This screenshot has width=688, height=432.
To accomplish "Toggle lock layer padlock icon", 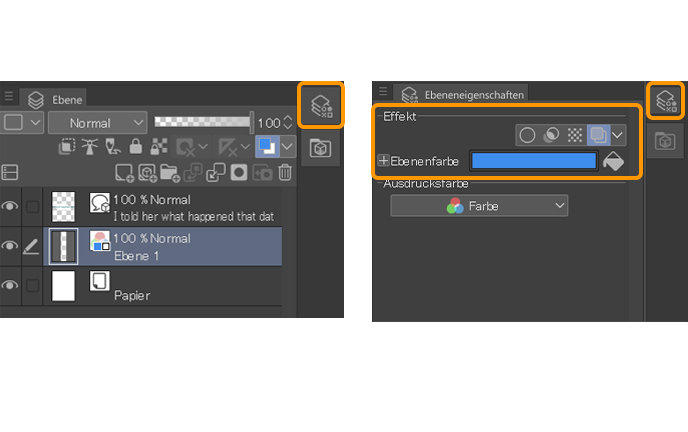I will tap(136, 146).
